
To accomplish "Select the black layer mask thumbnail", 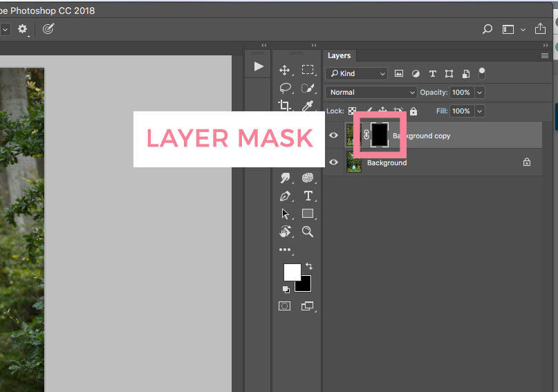I will [380, 135].
